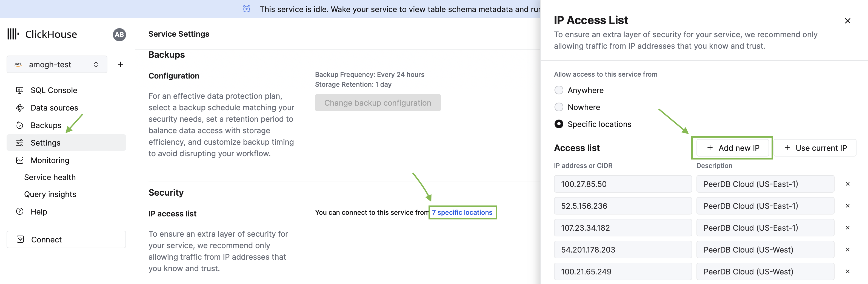The height and width of the screenshot is (284, 868).
Task: Edit the 107.23.34.182 IP field
Action: pyautogui.click(x=623, y=227)
